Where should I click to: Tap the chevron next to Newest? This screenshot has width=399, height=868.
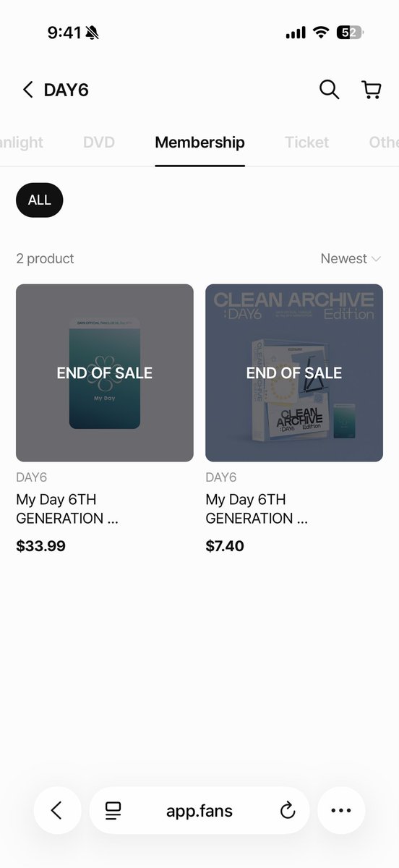click(376, 258)
